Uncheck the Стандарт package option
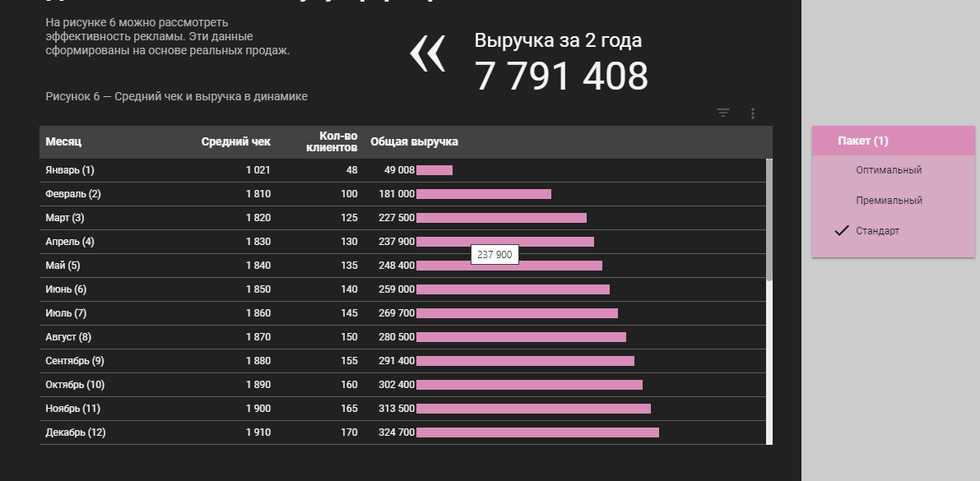 877,231
